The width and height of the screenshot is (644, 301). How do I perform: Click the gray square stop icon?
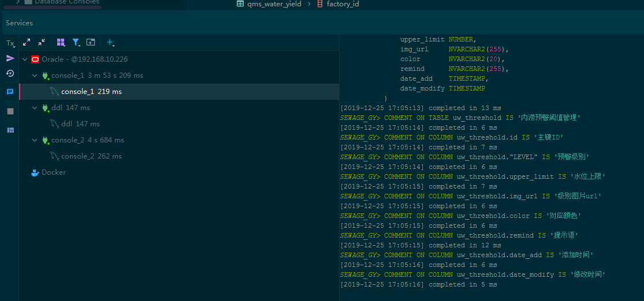pos(10,111)
